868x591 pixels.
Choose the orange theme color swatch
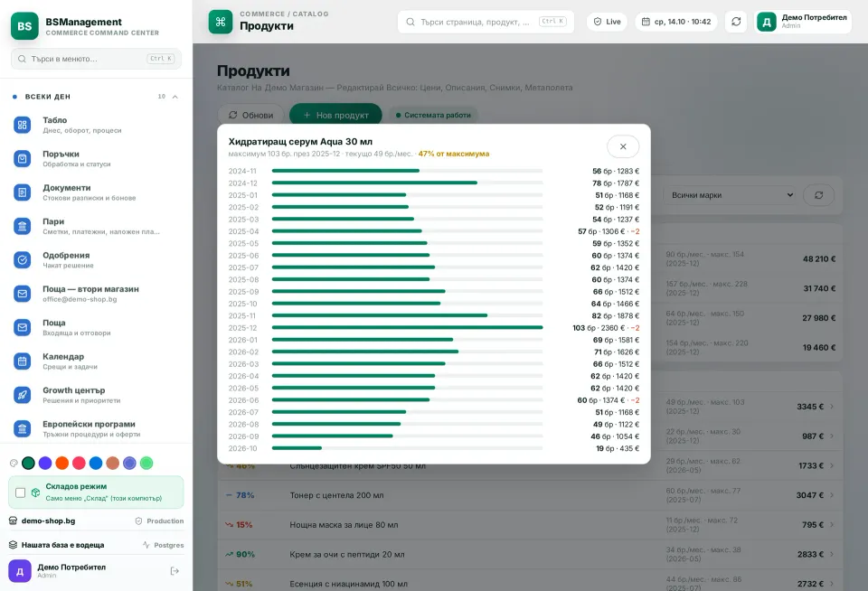click(62, 464)
